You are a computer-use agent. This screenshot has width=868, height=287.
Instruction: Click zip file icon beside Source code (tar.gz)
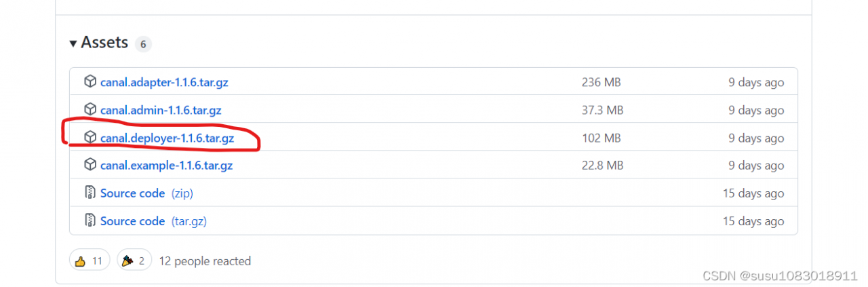[90, 221]
